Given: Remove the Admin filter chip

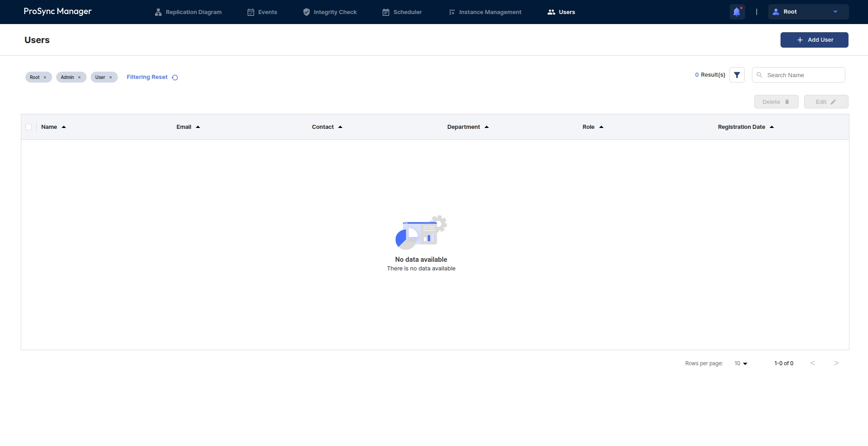Looking at the screenshot, I should [79, 78].
